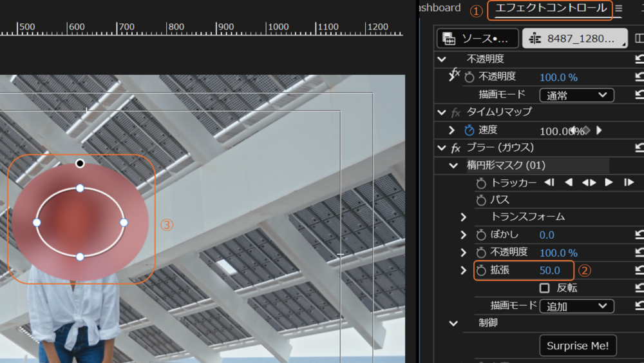Grab the mask feather handle black dot

(x=80, y=164)
